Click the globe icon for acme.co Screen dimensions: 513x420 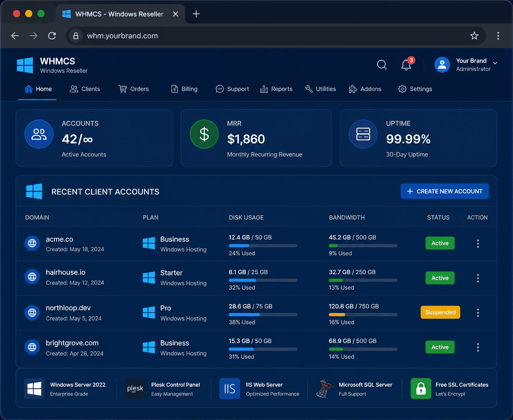pos(32,243)
